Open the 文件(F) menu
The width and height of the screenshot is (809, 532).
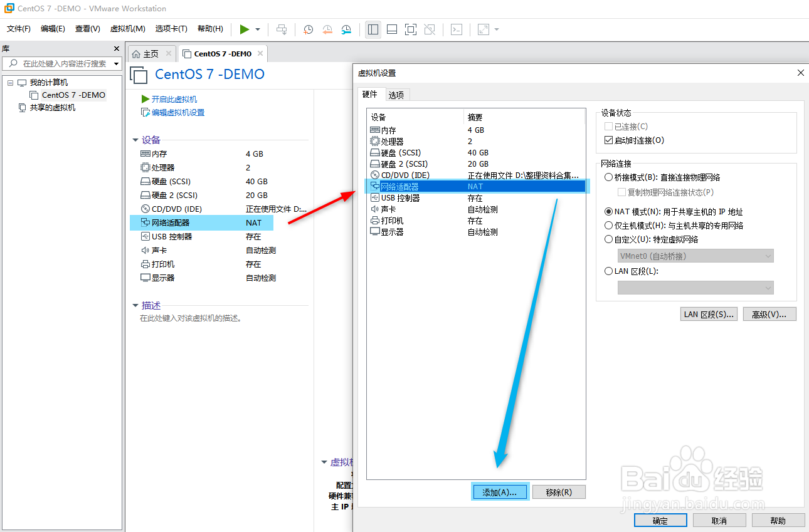[x=19, y=29]
